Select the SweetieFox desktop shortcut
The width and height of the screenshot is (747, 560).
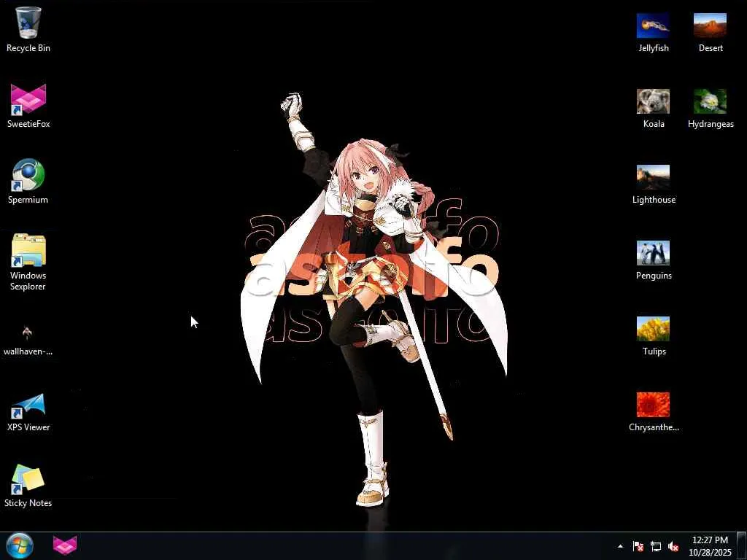[28, 106]
